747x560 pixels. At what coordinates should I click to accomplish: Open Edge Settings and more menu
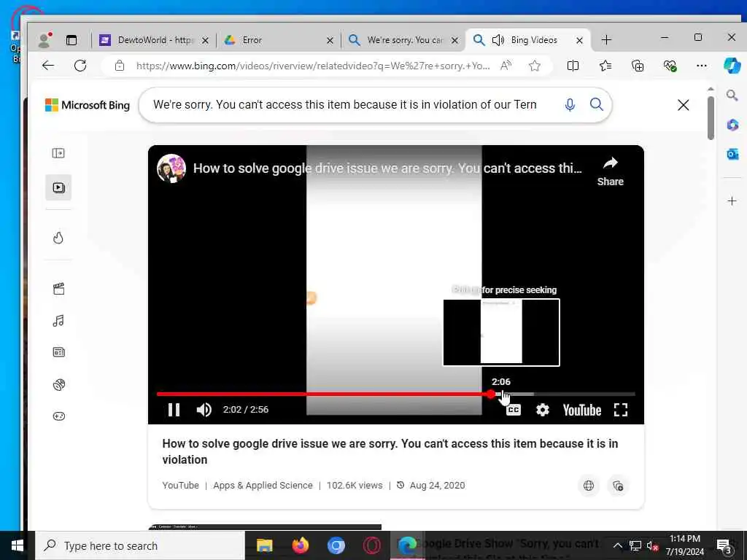(x=702, y=66)
